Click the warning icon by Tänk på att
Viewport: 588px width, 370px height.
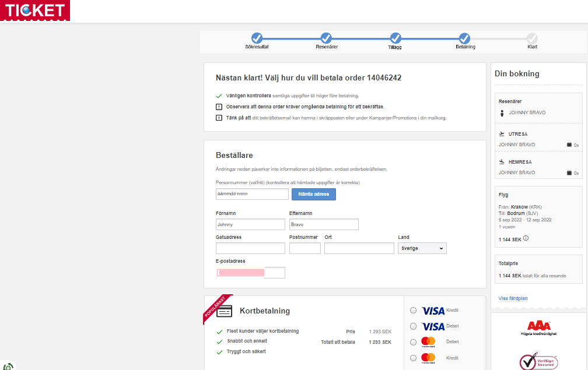pyautogui.click(x=219, y=118)
